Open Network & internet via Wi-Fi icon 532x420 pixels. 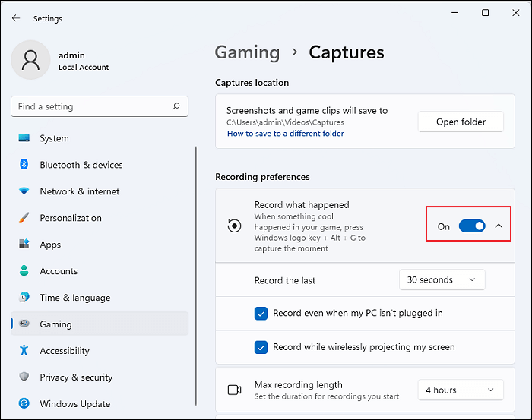(24, 191)
